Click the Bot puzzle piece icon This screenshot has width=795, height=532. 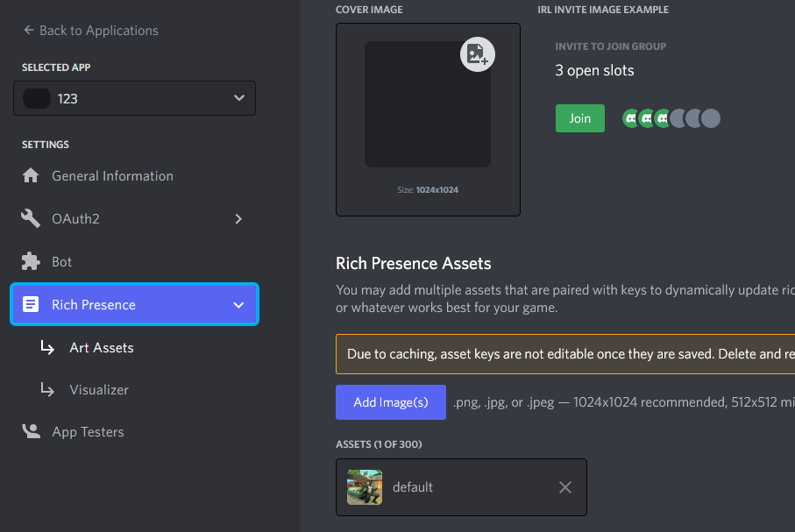click(31, 261)
